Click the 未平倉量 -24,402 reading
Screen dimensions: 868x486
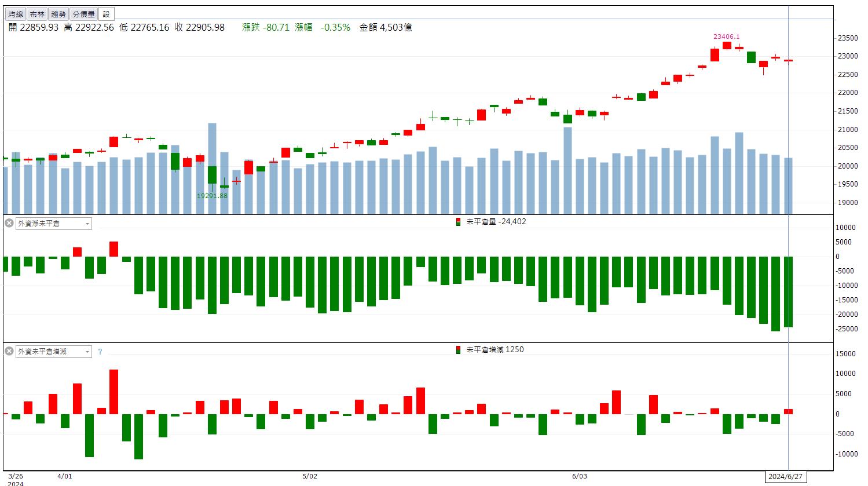496,222
